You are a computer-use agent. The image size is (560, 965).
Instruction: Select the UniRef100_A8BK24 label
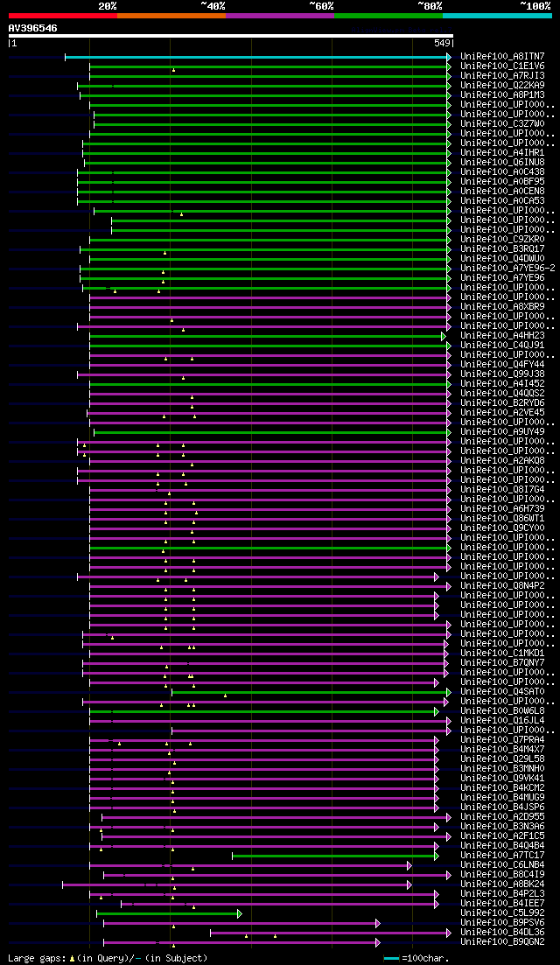(x=502, y=884)
